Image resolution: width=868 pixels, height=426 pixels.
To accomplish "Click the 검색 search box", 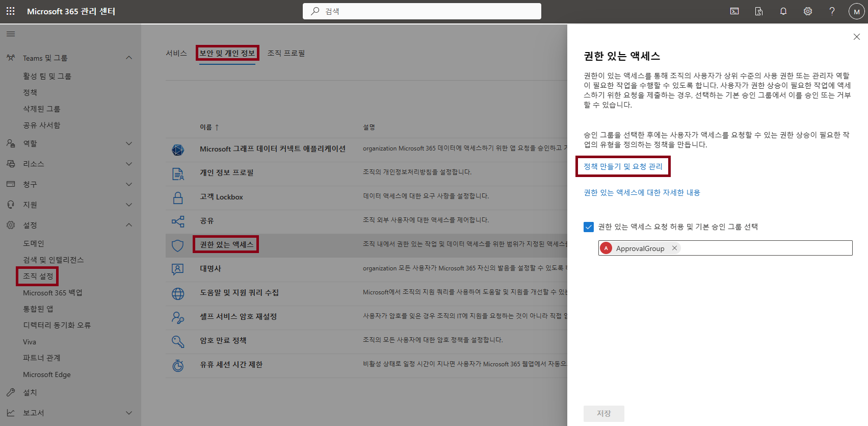I will 422,11.
